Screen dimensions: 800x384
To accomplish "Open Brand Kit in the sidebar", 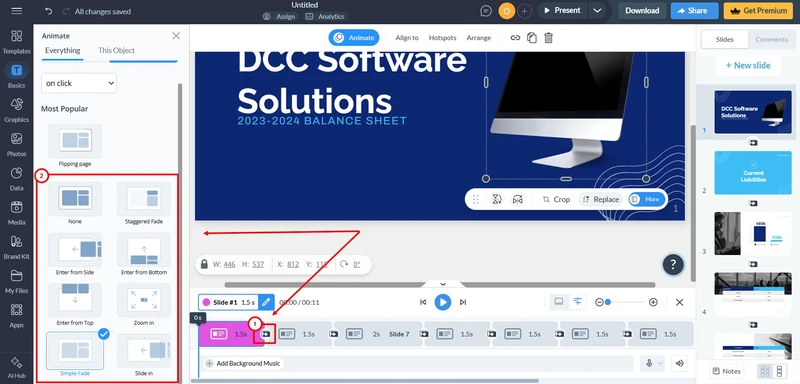I will click(x=16, y=246).
